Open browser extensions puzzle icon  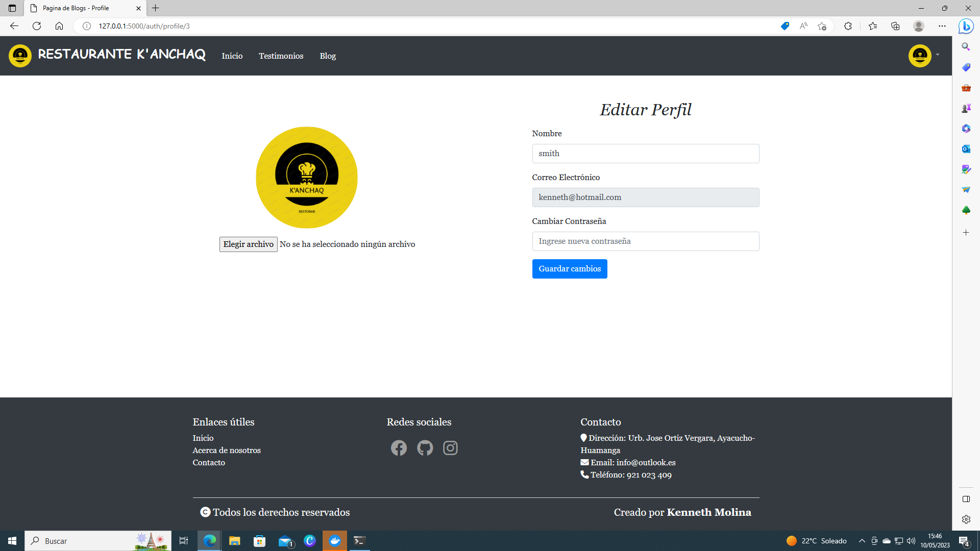(x=848, y=26)
